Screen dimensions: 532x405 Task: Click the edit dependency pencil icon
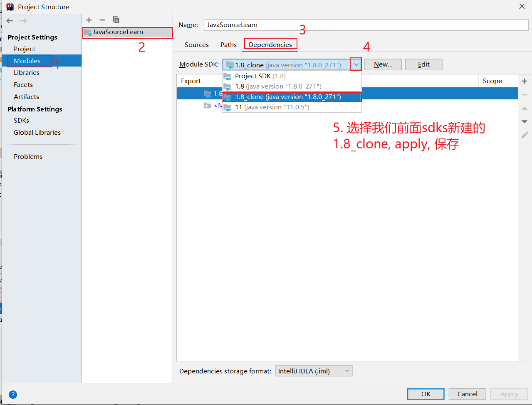click(525, 135)
